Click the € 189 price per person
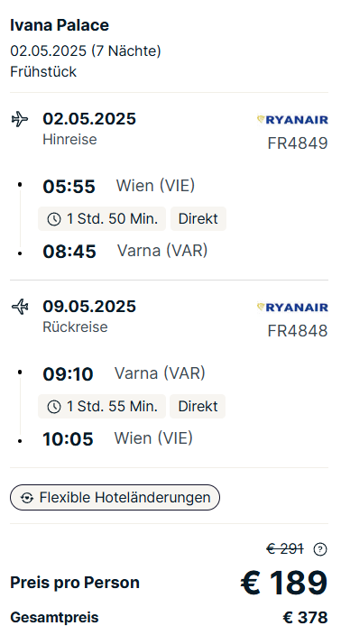 [284, 583]
